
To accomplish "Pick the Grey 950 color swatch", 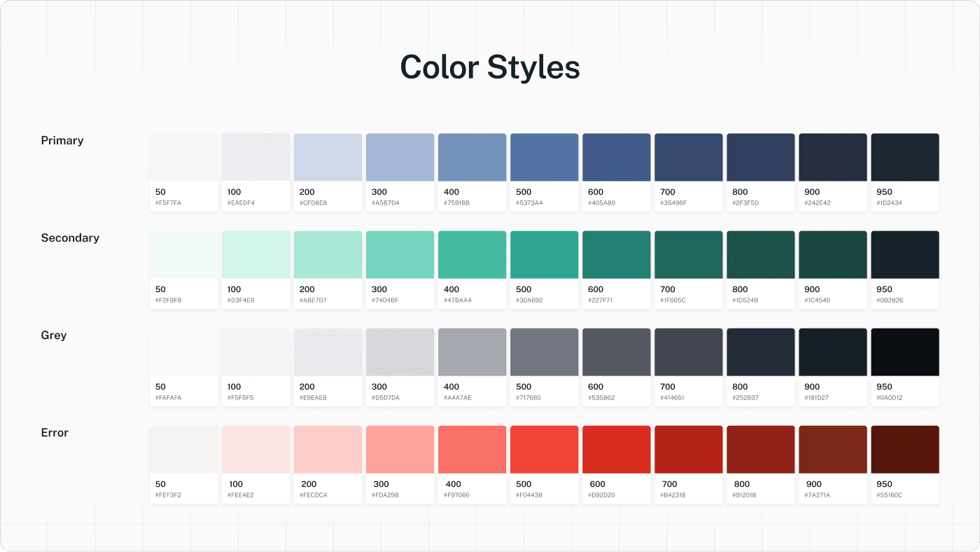I will pos(904,352).
